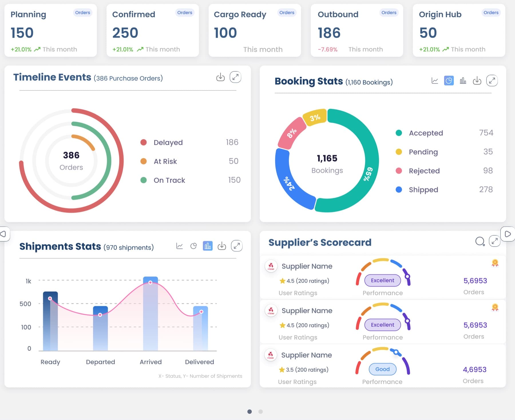Go to the next dashboard page arrow

(x=508, y=234)
